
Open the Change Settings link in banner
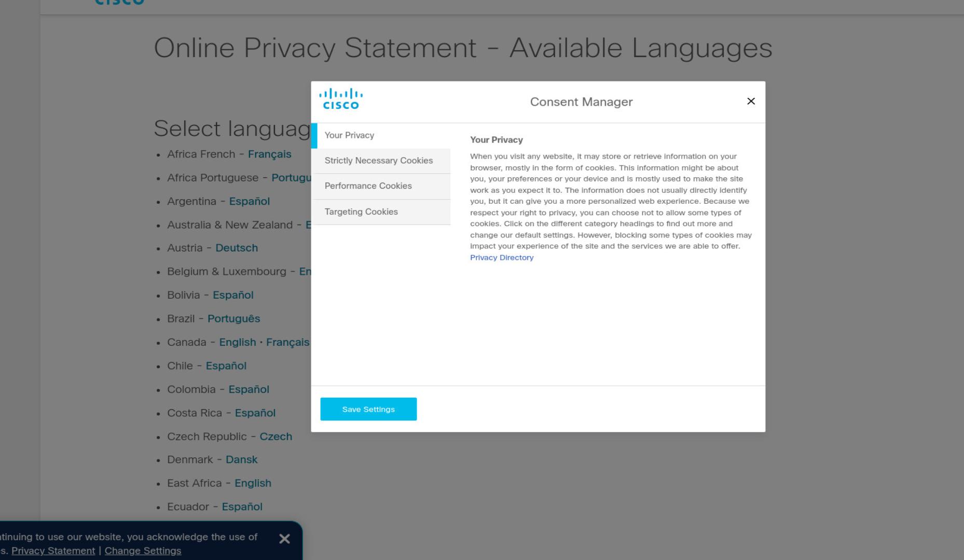[x=143, y=551]
